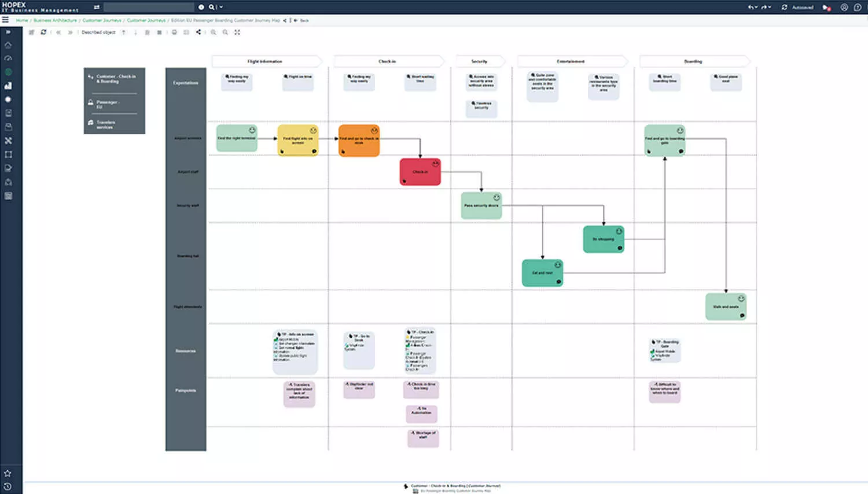The height and width of the screenshot is (494, 868).
Task: Click the share icon in diagram toolbar
Action: pos(198,32)
